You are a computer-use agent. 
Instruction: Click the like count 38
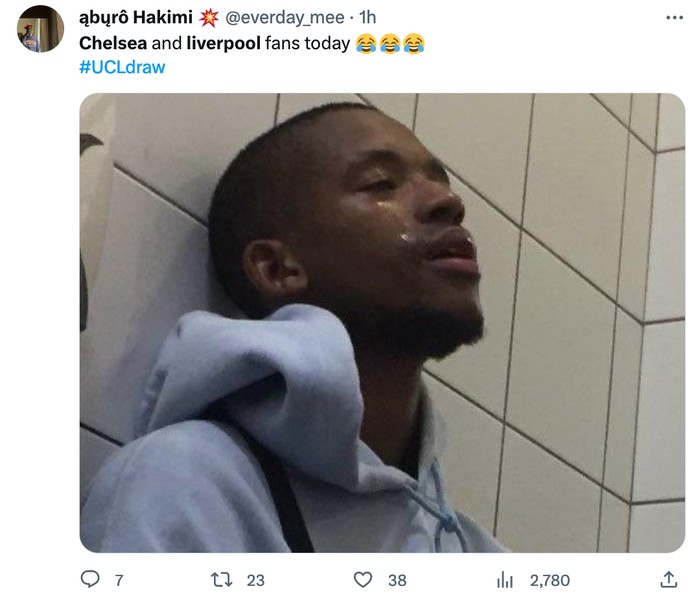tap(397, 580)
